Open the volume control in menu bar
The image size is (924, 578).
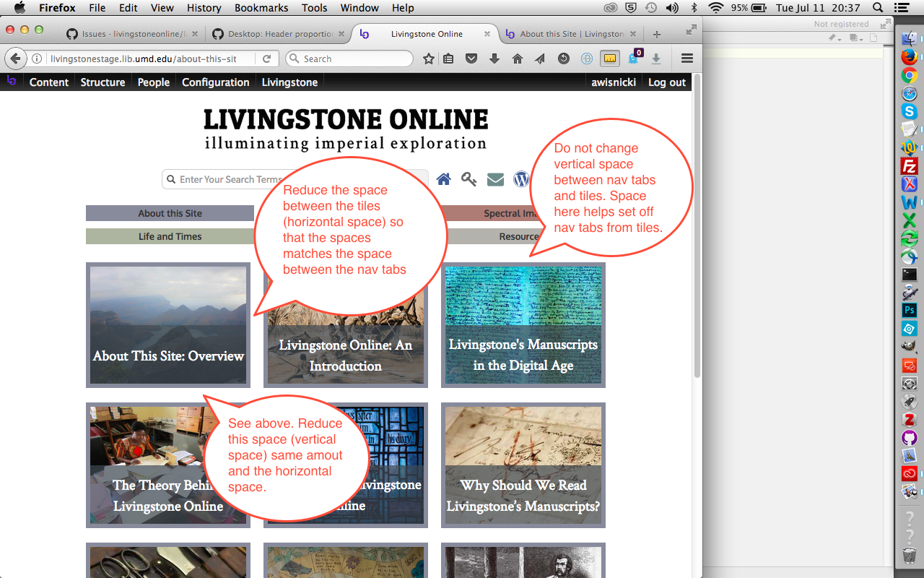673,8
